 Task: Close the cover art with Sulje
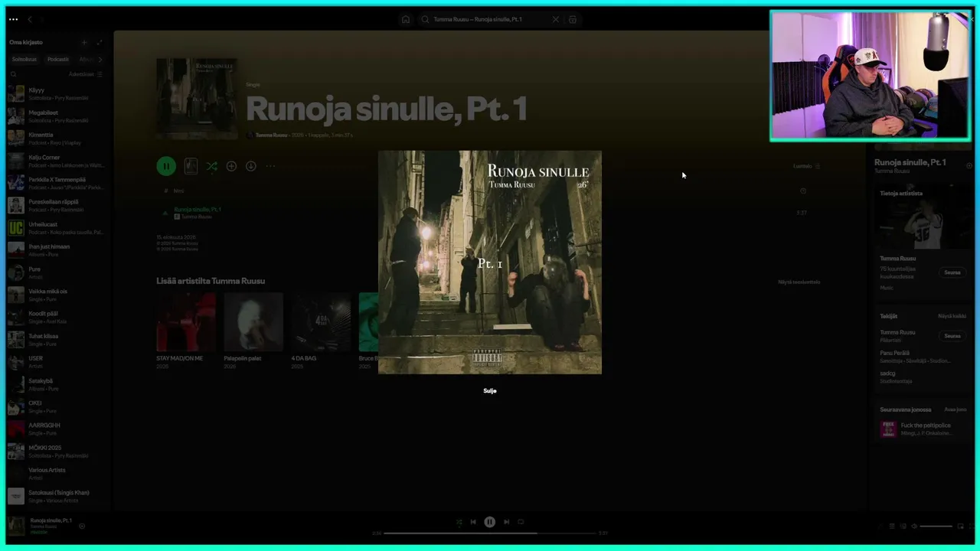tap(490, 391)
